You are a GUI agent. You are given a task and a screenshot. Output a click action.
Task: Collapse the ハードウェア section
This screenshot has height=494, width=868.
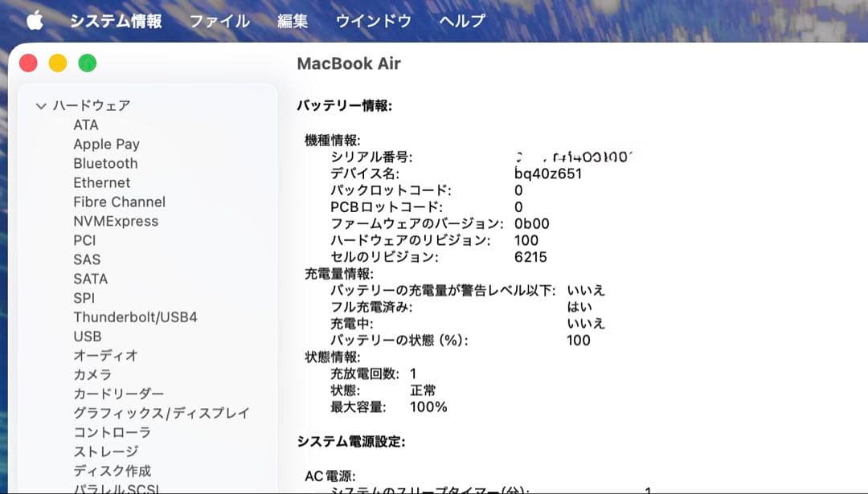(x=40, y=105)
